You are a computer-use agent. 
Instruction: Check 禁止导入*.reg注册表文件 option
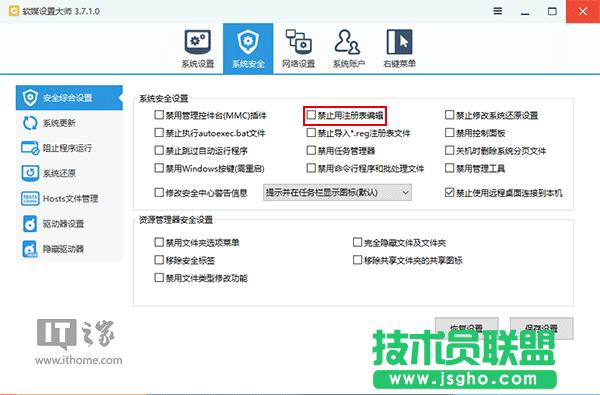tap(311, 133)
